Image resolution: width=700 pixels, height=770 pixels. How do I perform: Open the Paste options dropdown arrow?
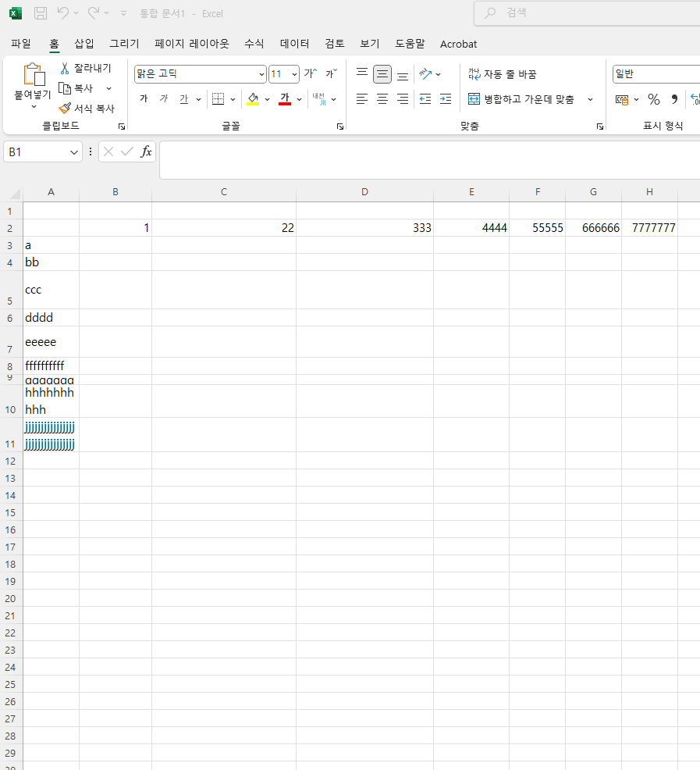click(x=34, y=106)
